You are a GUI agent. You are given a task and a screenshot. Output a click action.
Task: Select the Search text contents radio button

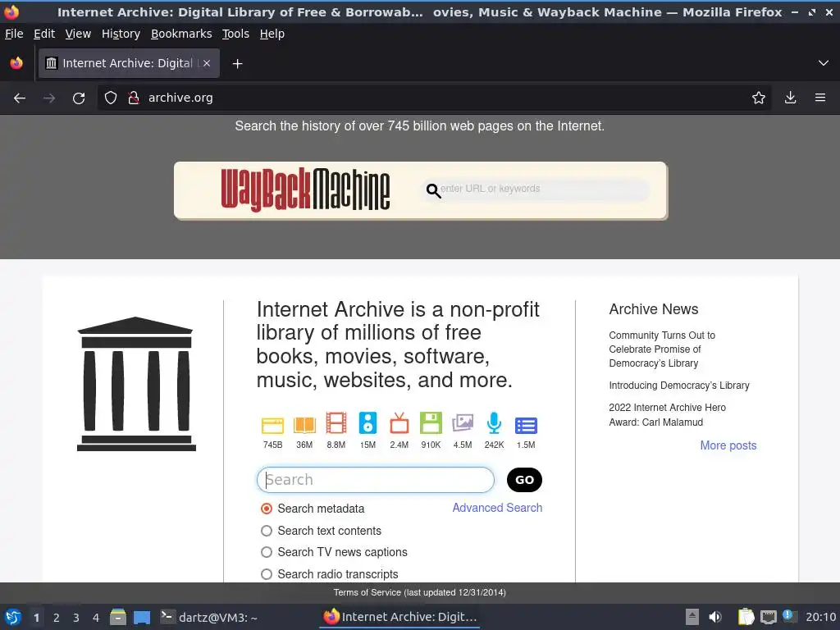[267, 531]
